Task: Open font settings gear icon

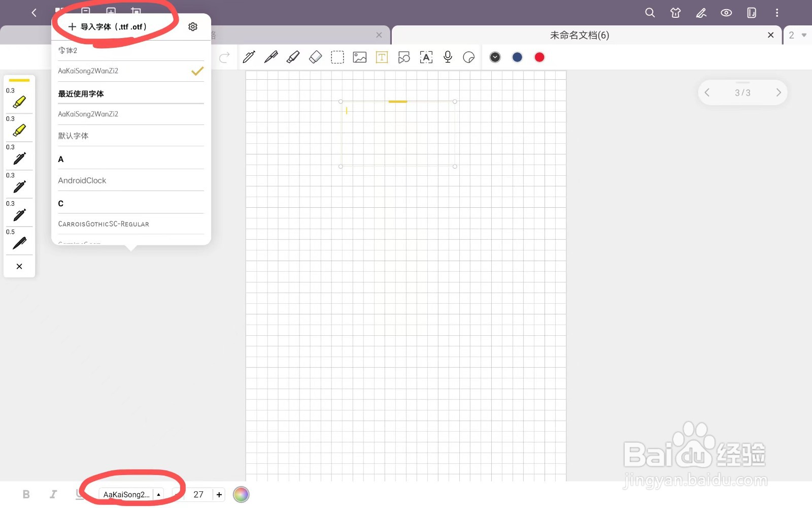Action: [193, 26]
